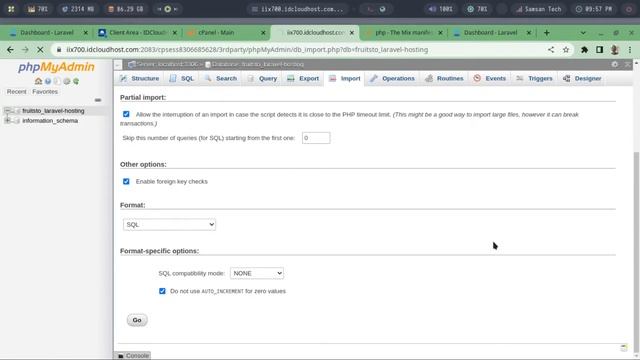Screen dimensions: 640x360
Task: Click the share page icon in address bar
Action: [x=551, y=49]
